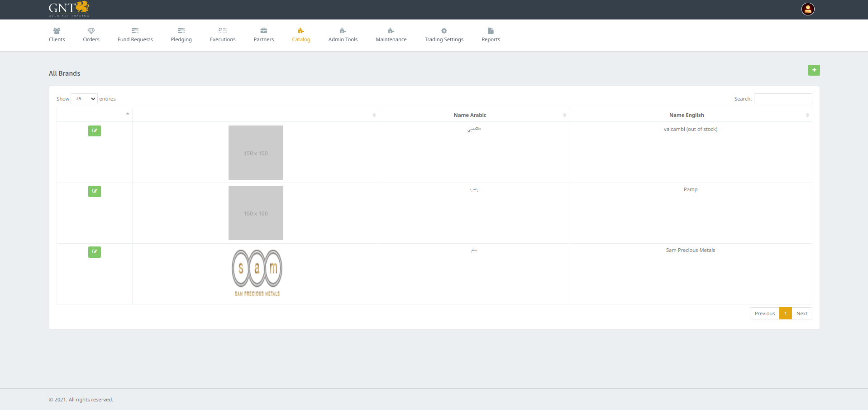Open the Catalog menu
The width and height of the screenshot is (868, 410).
pos(301,35)
